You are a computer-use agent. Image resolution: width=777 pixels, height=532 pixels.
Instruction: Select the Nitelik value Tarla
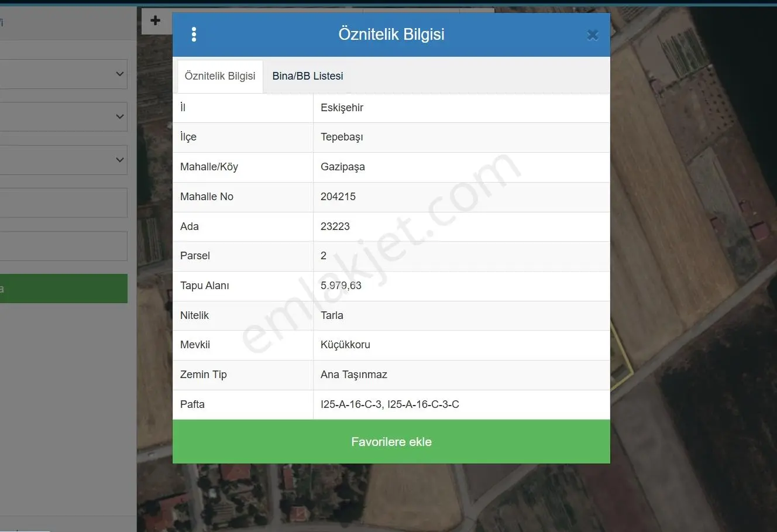click(332, 315)
